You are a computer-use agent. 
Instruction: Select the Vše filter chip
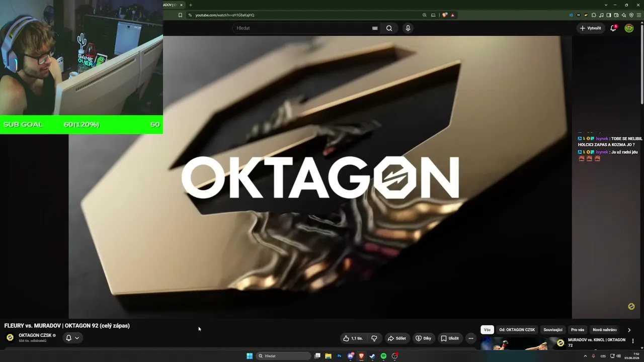coord(487,330)
